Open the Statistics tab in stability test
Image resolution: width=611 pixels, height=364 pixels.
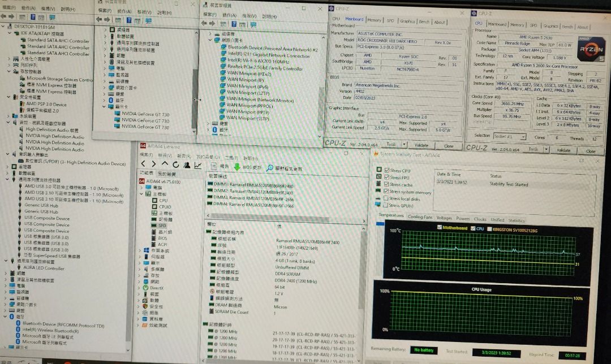(517, 220)
